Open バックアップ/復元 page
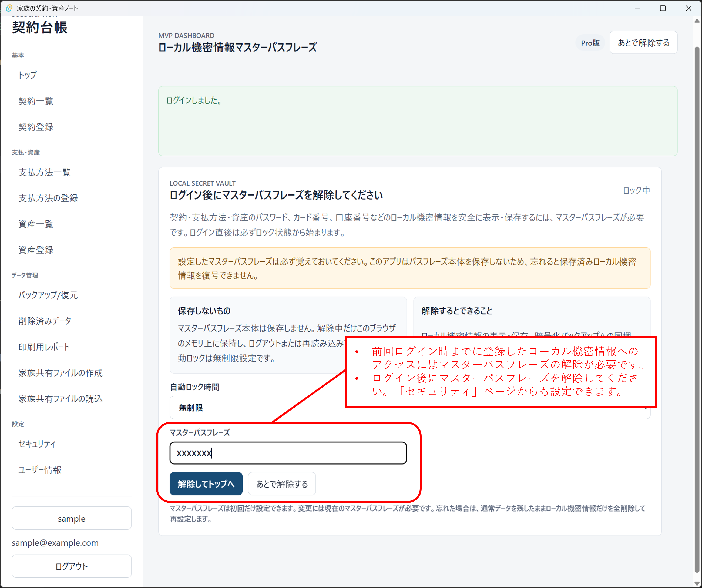Viewport: 702px width, 588px height. (48, 295)
